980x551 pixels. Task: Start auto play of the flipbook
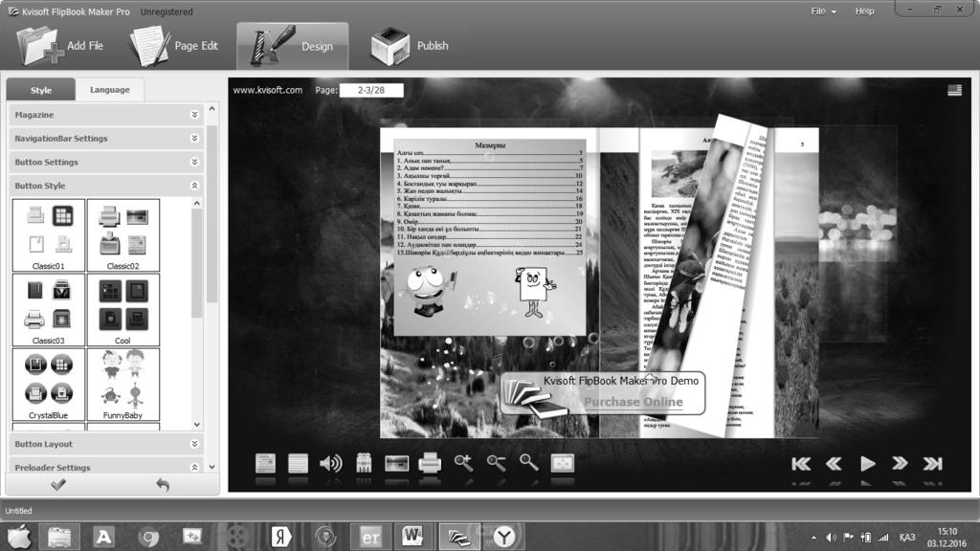point(867,464)
